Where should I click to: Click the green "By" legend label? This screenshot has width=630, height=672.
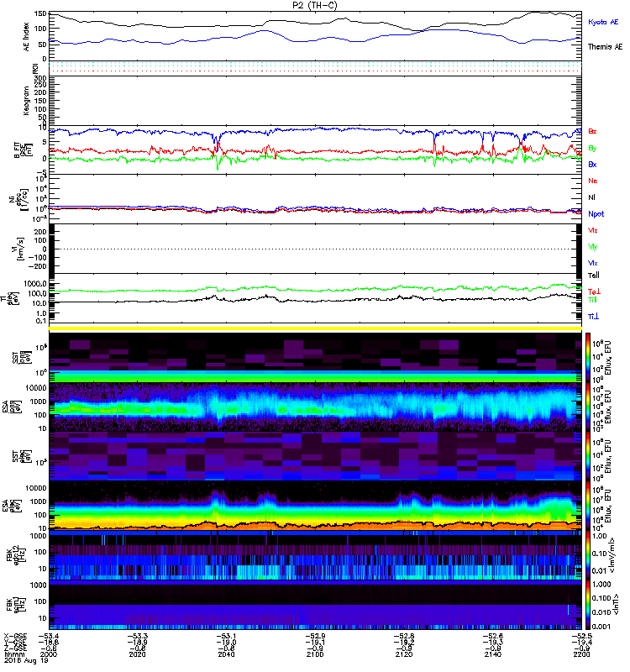592,149
